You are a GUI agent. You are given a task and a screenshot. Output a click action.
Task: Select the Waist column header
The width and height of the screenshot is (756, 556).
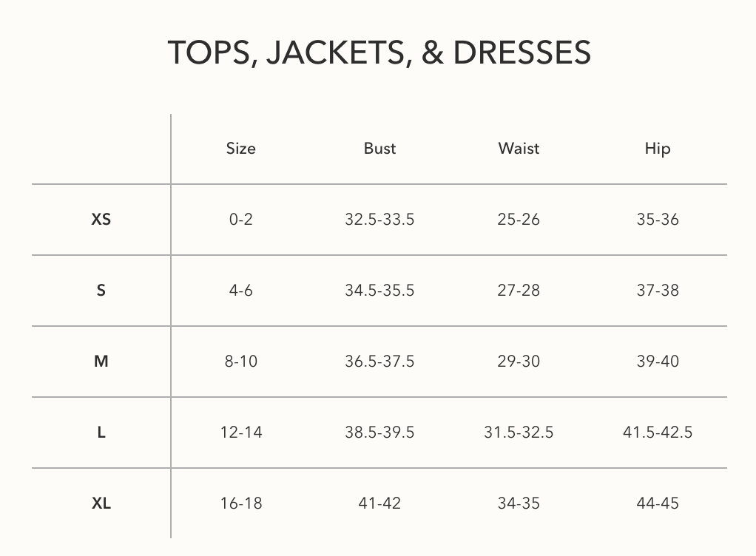tap(519, 149)
